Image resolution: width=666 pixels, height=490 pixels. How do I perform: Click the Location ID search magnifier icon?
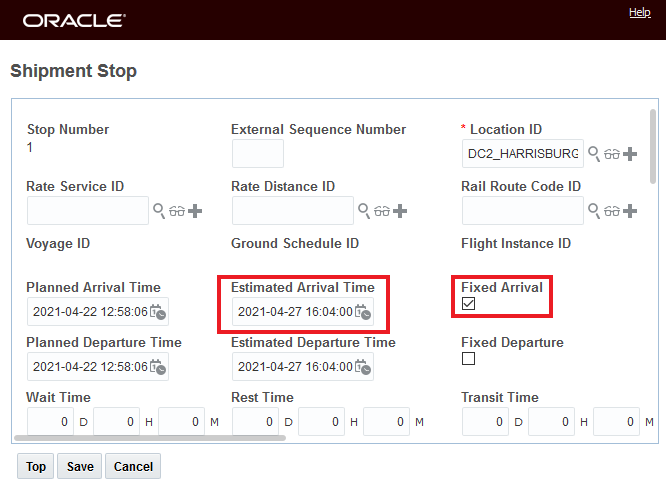pyautogui.click(x=594, y=154)
